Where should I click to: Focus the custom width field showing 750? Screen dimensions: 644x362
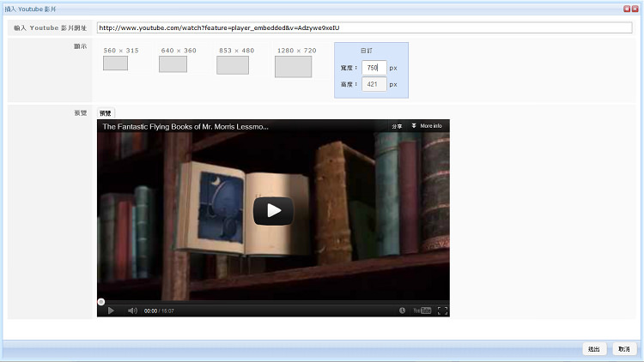coord(374,68)
